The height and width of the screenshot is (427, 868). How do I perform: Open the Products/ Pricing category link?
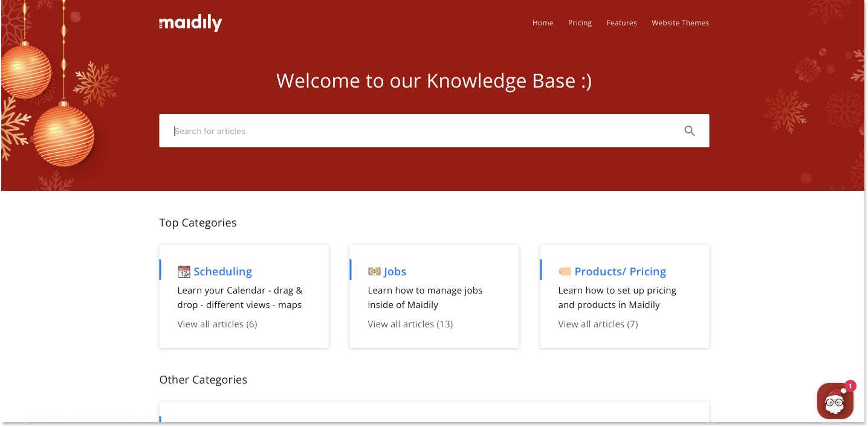pyautogui.click(x=620, y=272)
